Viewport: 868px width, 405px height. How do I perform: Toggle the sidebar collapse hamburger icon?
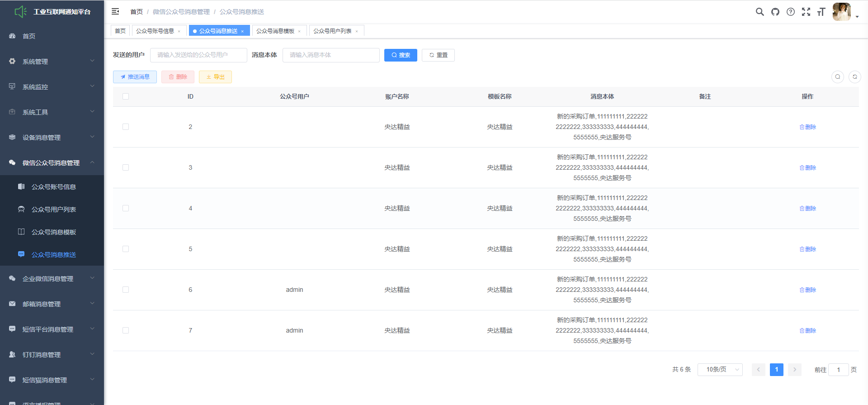pos(115,11)
